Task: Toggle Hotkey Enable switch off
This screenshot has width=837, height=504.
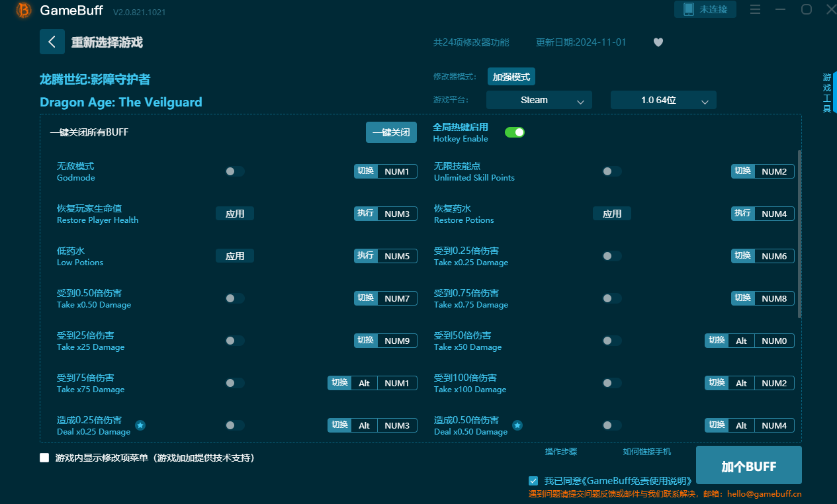Action: point(515,132)
